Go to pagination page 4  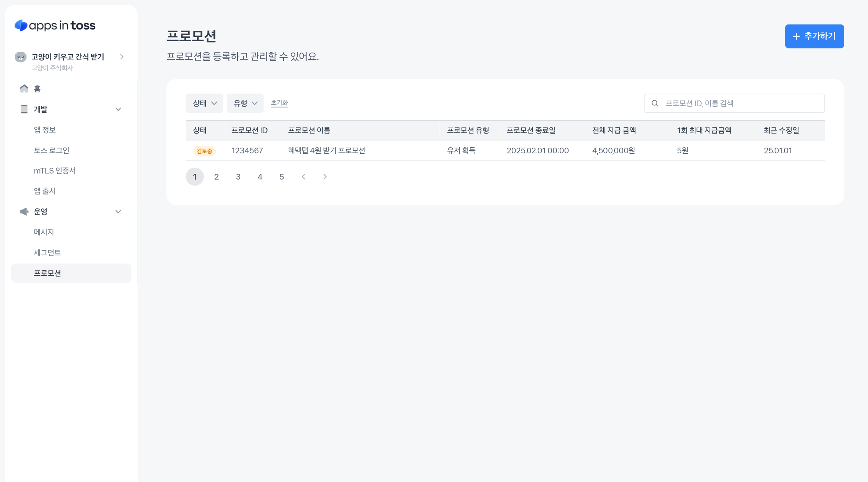point(260,177)
